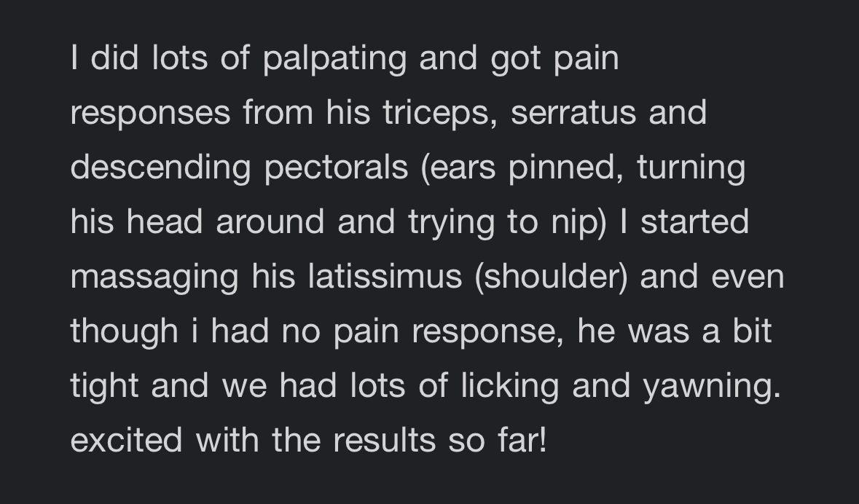
Task: Click the word "turning" ending the third line
Action: [691, 168]
